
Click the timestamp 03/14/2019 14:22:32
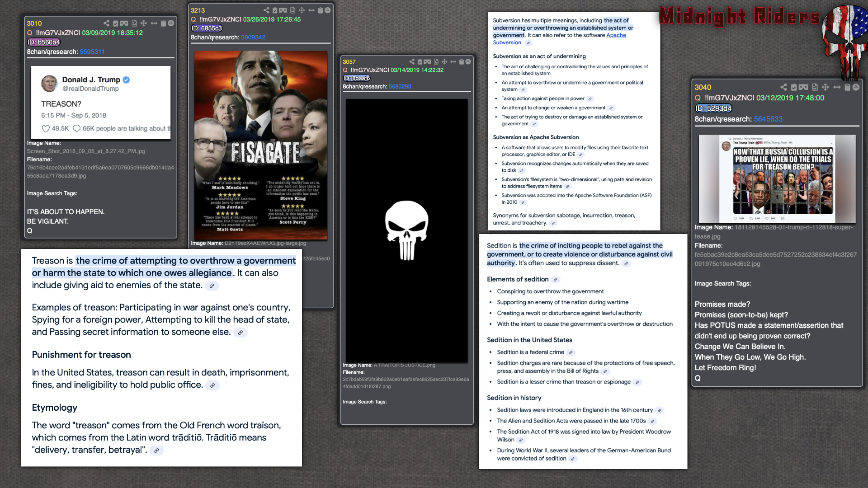[417, 70]
